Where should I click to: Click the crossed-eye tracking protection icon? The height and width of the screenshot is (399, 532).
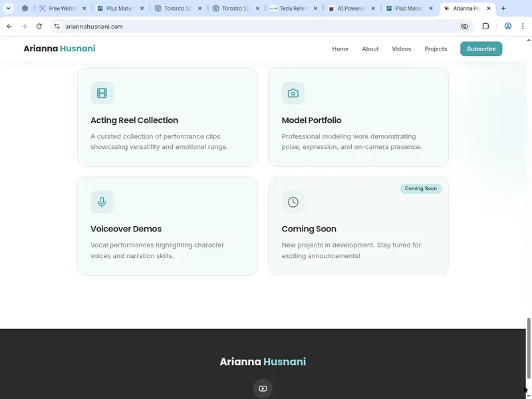pos(464,26)
